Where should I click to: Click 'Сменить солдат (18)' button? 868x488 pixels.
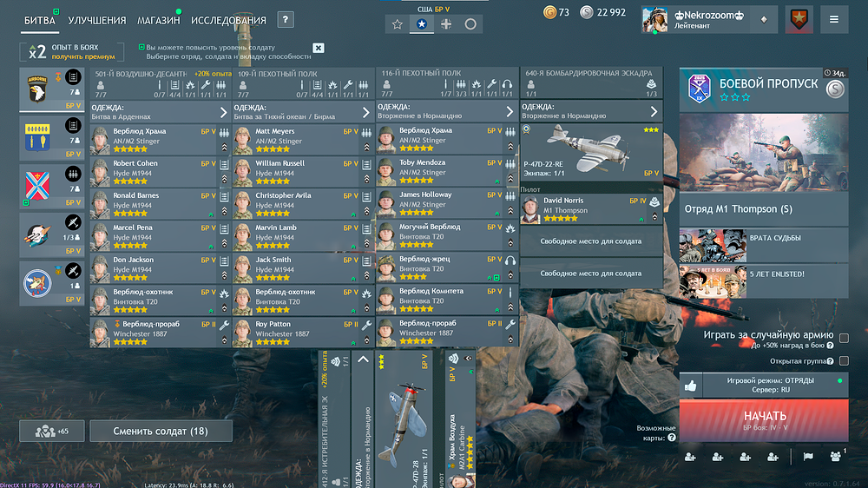point(161,431)
